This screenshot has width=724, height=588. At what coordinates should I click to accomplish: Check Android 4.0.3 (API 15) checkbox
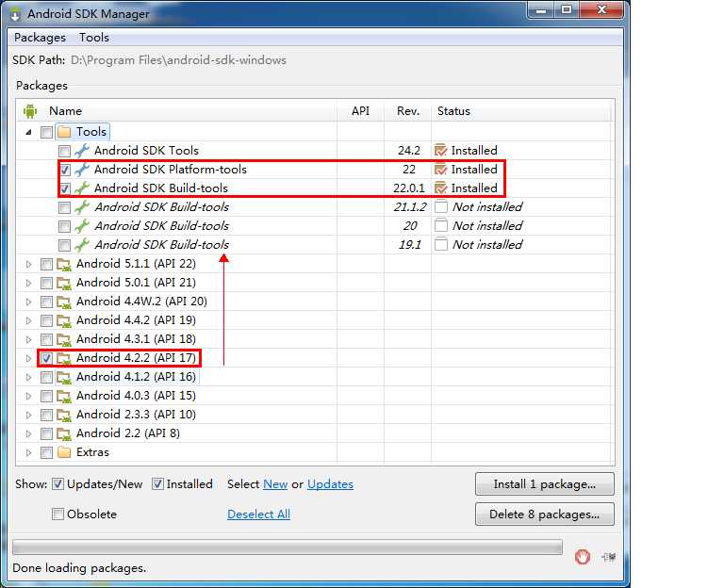click(x=46, y=397)
